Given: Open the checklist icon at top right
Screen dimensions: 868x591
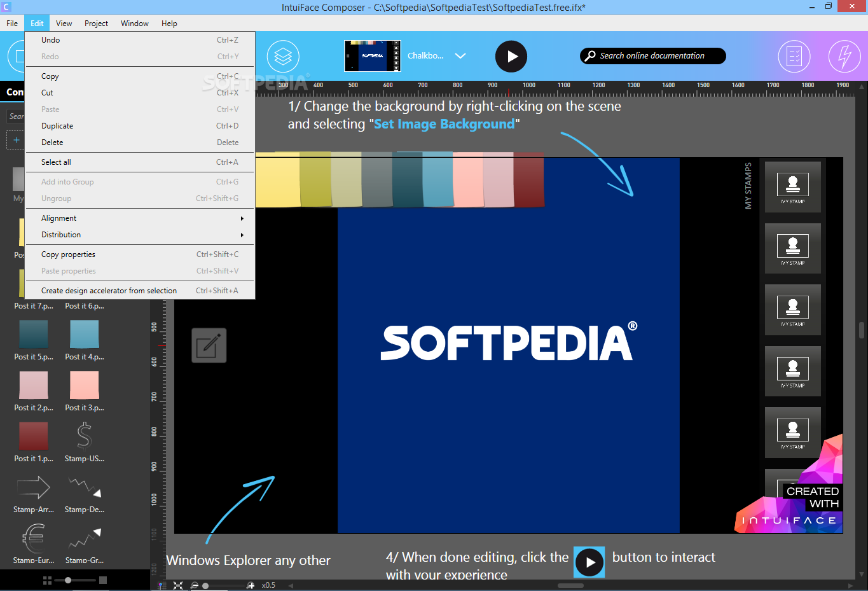Looking at the screenshot, I should [794, 57].
